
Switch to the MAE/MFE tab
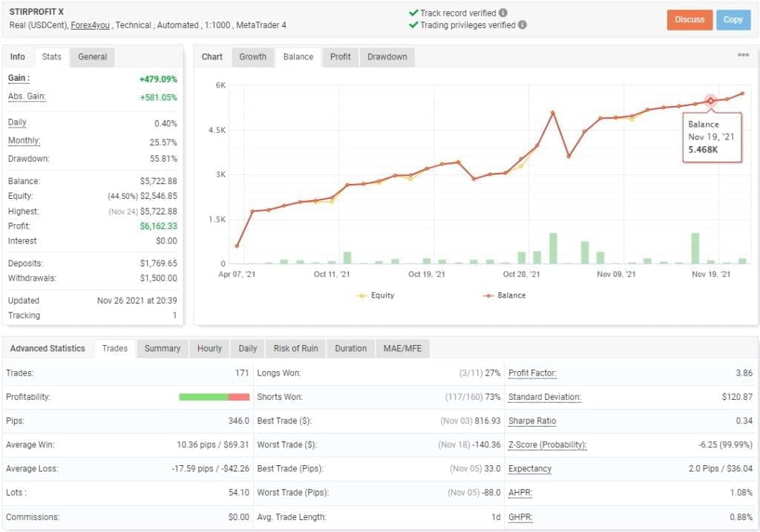[x=402, y=348]
